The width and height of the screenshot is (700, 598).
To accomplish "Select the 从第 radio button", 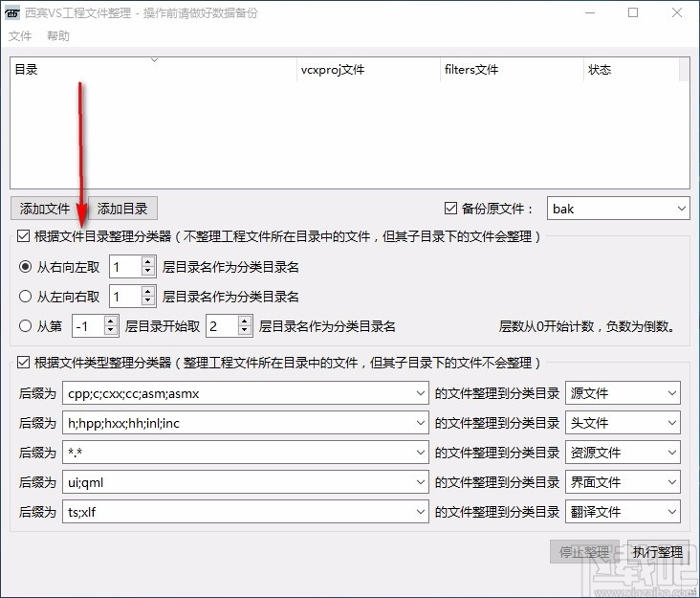I will pyautogui.click(x=25, y=325).
